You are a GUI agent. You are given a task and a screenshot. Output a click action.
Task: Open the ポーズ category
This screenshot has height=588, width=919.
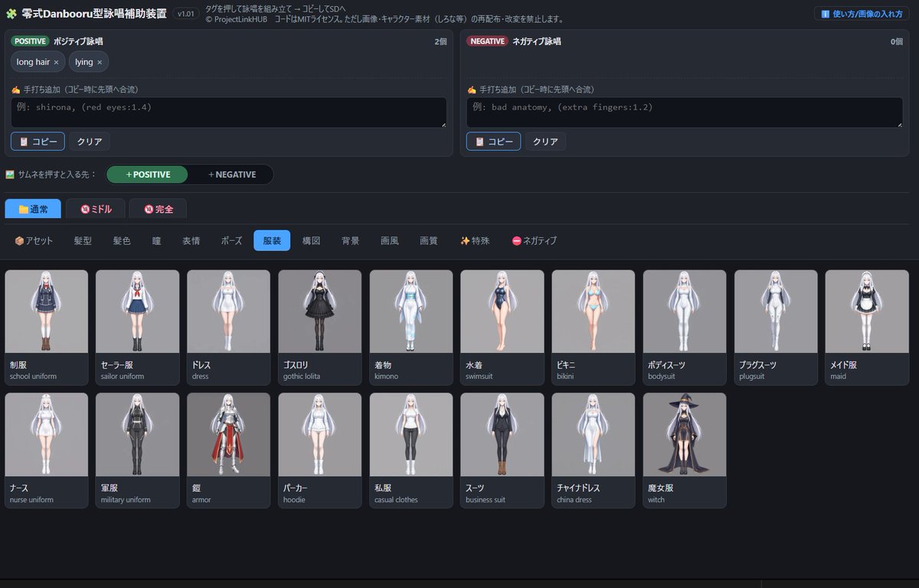pos(231,240)
